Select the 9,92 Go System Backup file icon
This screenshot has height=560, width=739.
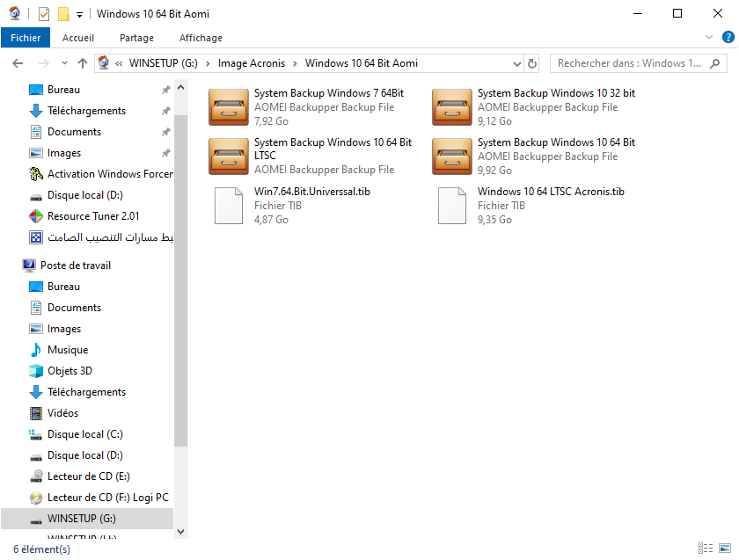tap(452, 156)
